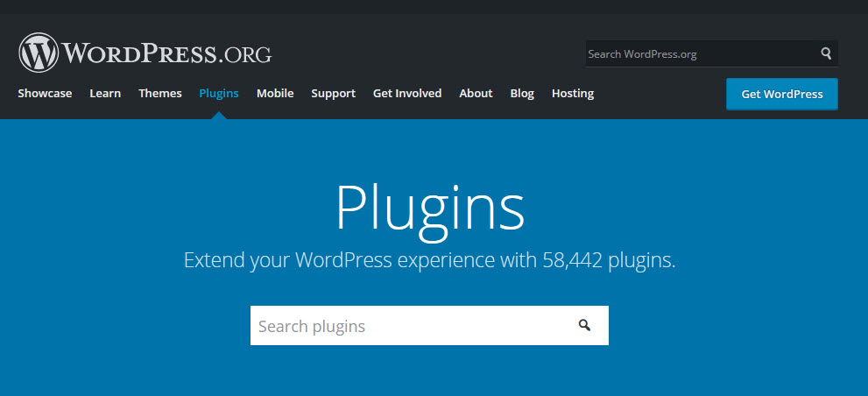Open the Support menu link

point(333,93)
